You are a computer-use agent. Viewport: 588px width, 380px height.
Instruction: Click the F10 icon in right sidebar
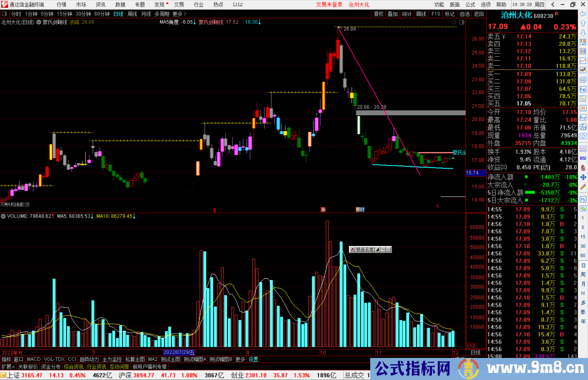[x=583, y=89]
